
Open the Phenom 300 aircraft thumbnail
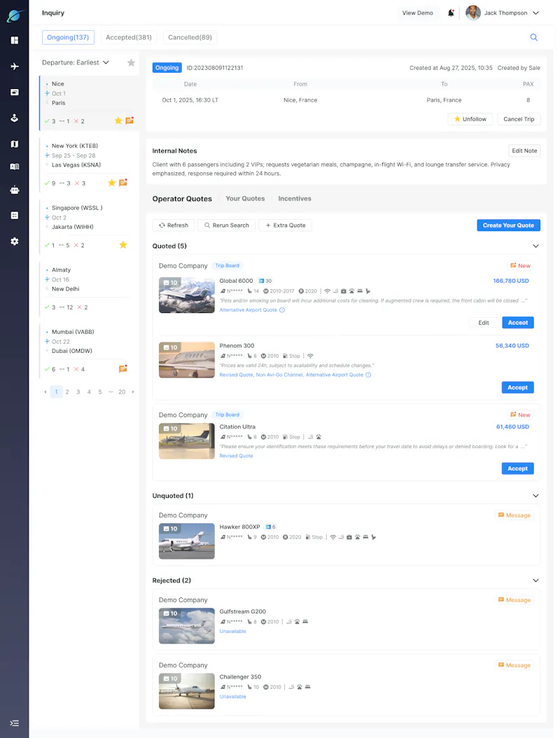[x=187, y=360]
